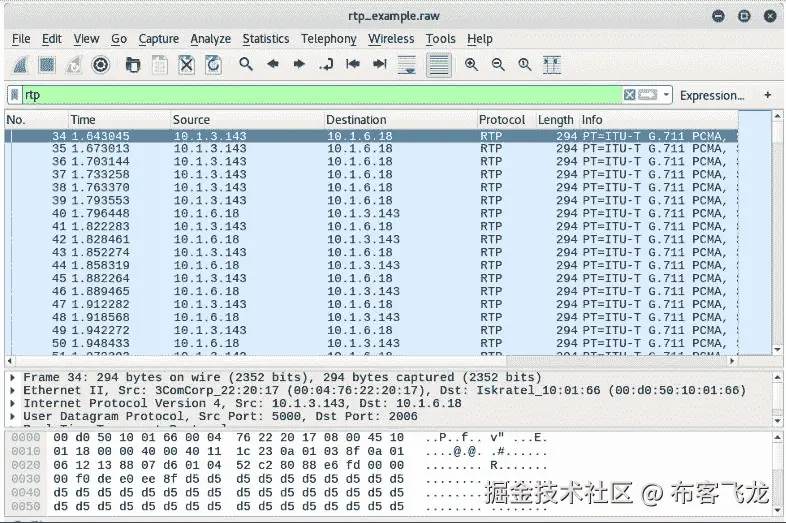
Task: Go to a specified packet
Action: 326,64
